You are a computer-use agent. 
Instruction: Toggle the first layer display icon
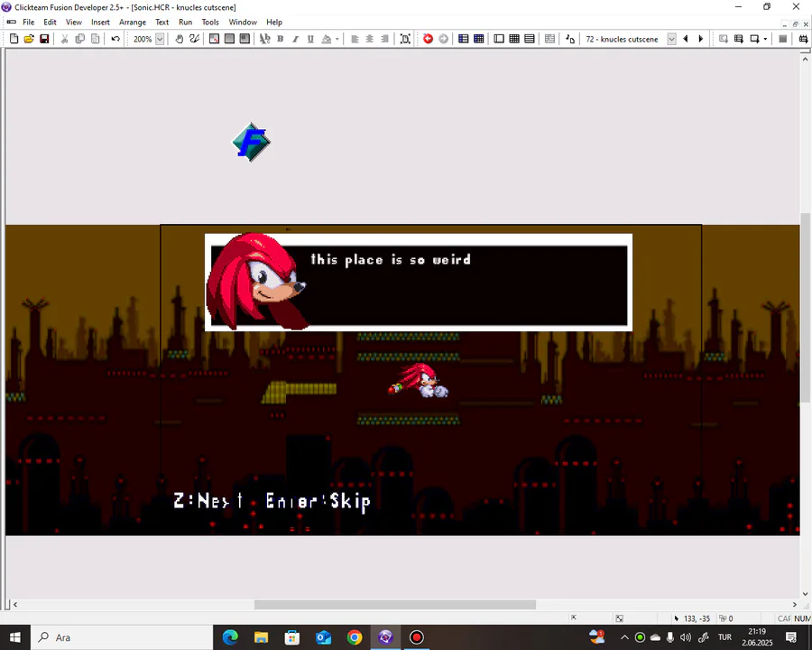(229, 39)
